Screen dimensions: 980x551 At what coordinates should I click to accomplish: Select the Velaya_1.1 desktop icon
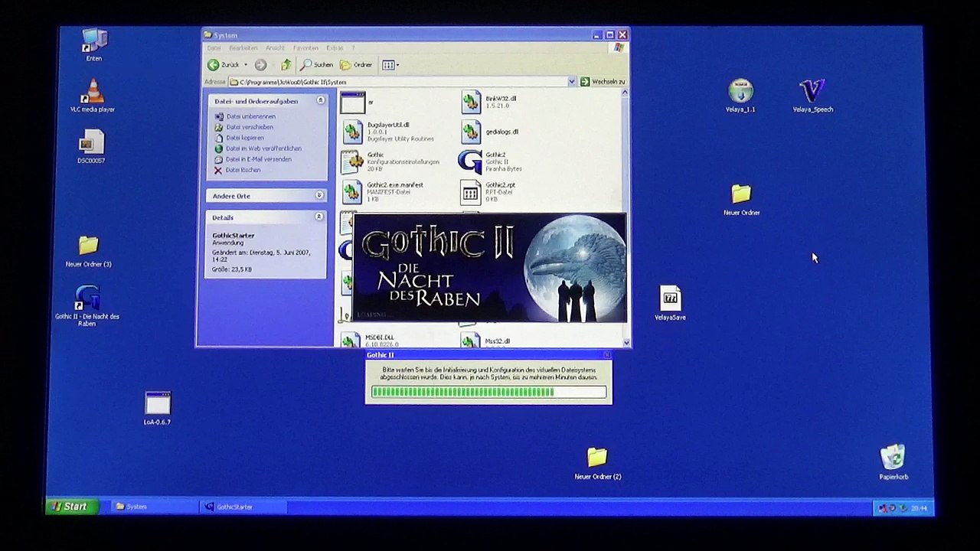point(740,96)
